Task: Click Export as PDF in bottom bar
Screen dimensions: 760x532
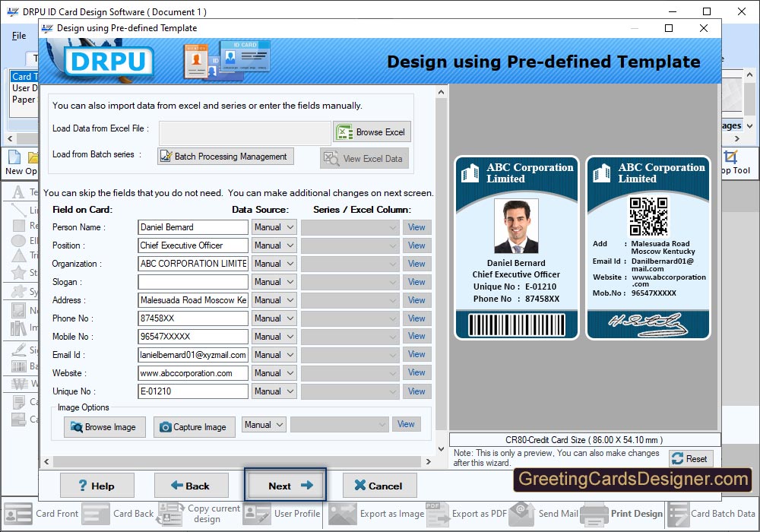Action: pyautogui.click(x=467, y=514)
